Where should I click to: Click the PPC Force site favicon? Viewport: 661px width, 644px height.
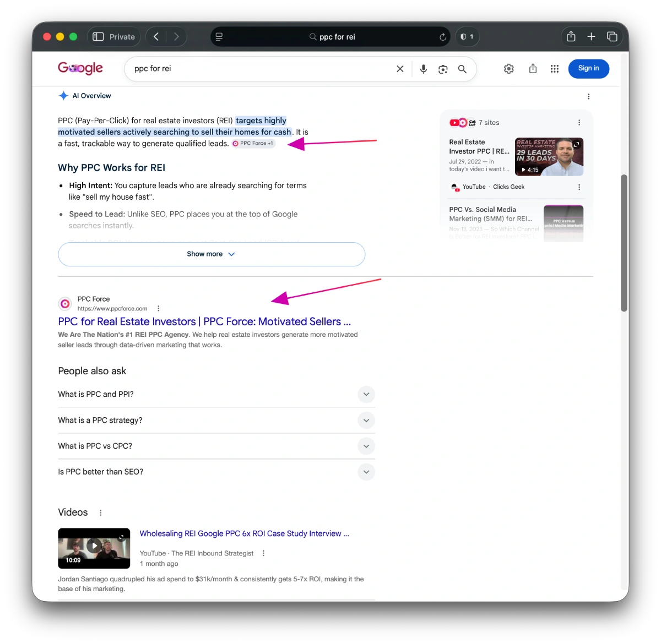[65, 303]
